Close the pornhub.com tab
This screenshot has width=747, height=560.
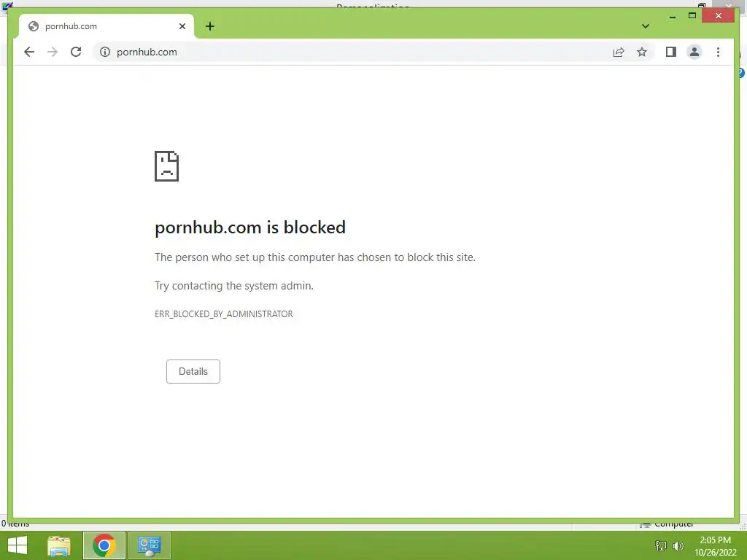pyautogui.click(x=182, y=26)
